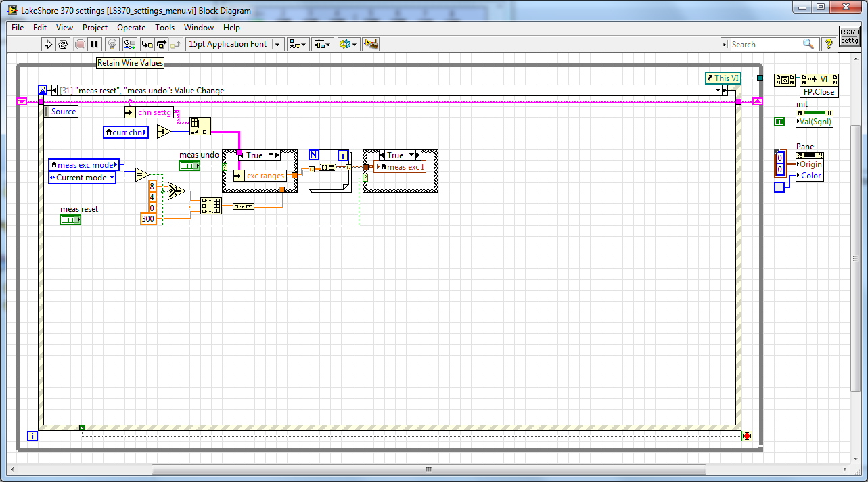Click While Loop iteration terminal
Image resolution: width=868 pixels, height=482 pixels.
tap(32, 436)
